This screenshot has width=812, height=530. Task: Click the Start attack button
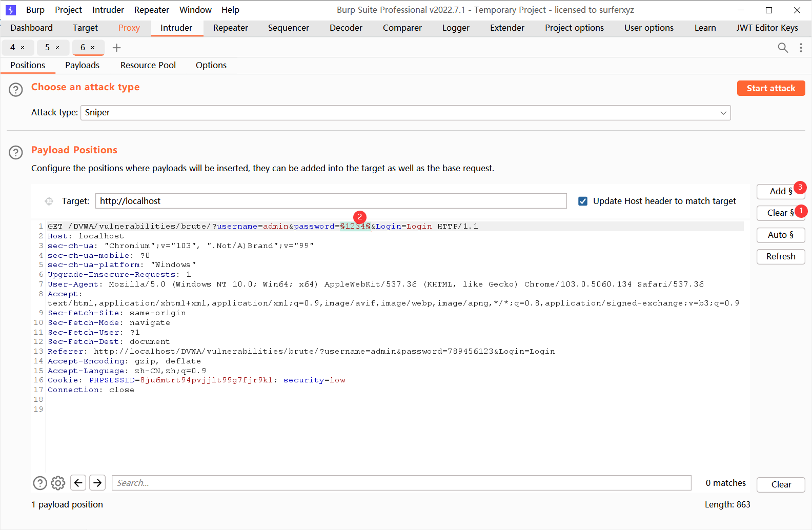pos(771,88)
